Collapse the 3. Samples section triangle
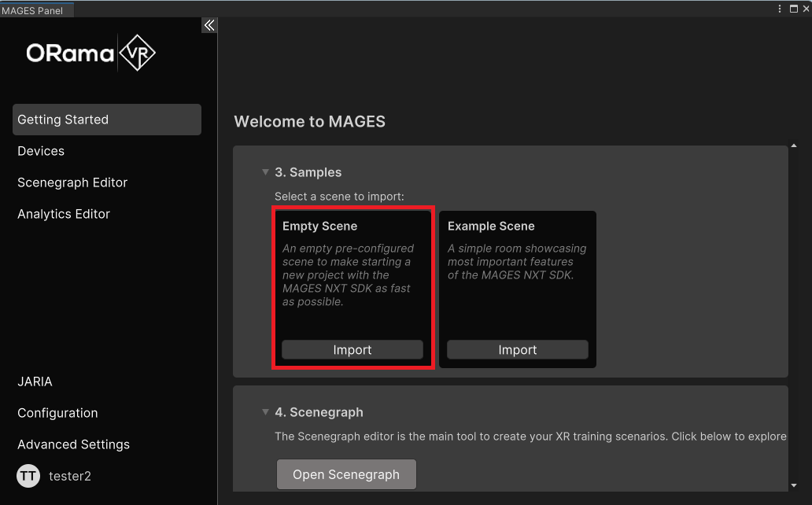Viewport: 812px width, 505px height. pos(265,172)
